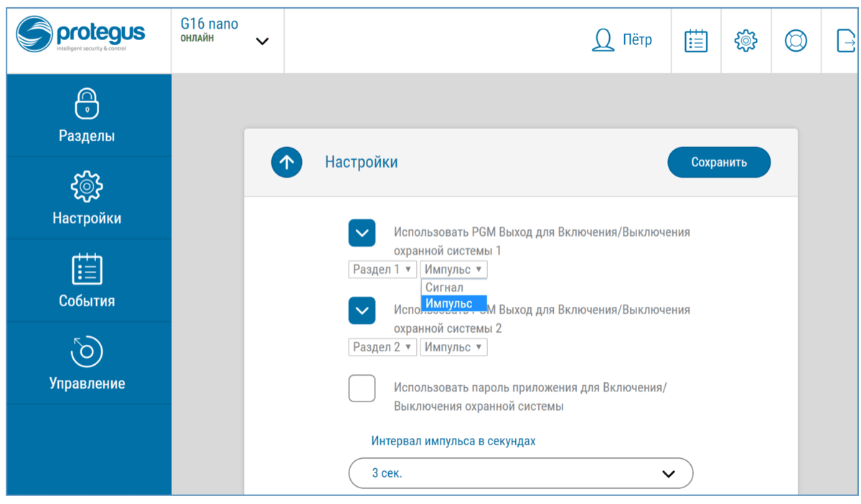Expand the G16 nano device dropdown

point(262,41)
